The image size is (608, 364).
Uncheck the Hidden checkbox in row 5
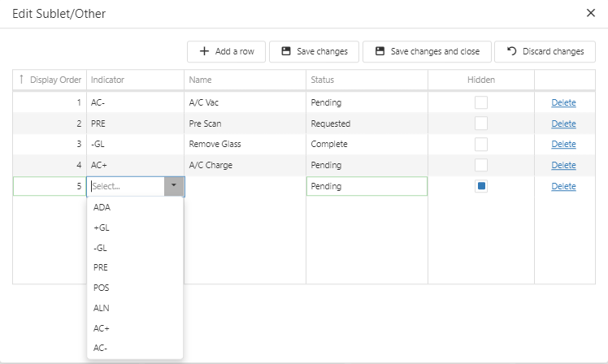tap(481, 186)
